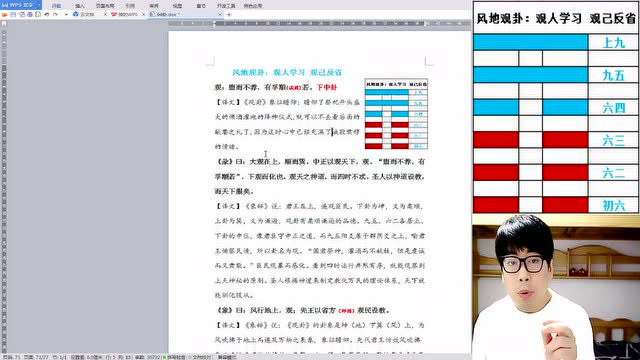
Task: Switch to the 开始 ribbon tab
Action: [56, 6]
